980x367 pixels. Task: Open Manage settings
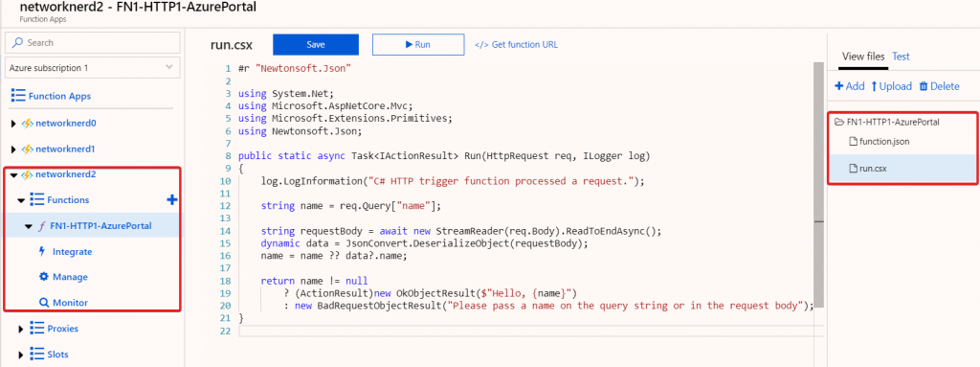[70, 277]
